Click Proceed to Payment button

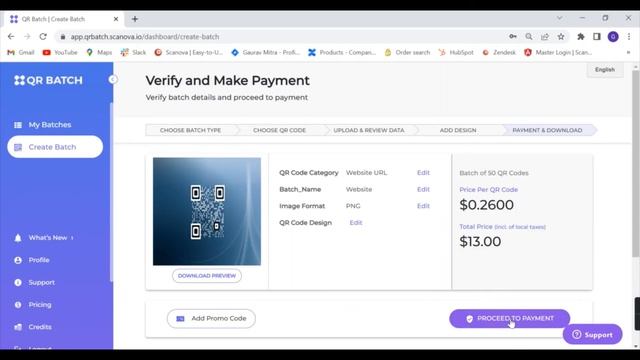(509, 318)
